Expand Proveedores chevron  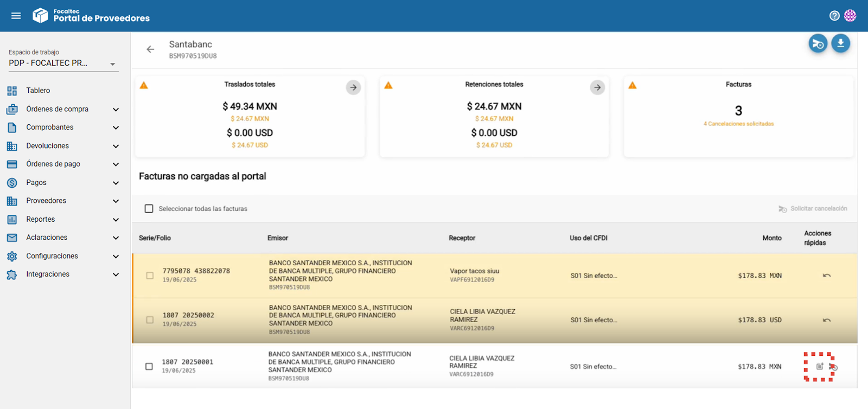coord(116,201)
